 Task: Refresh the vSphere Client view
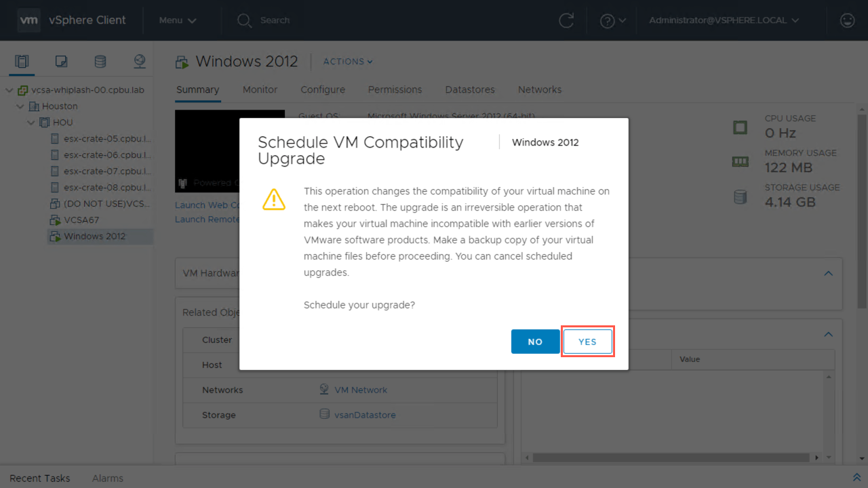tap(566, 20)
